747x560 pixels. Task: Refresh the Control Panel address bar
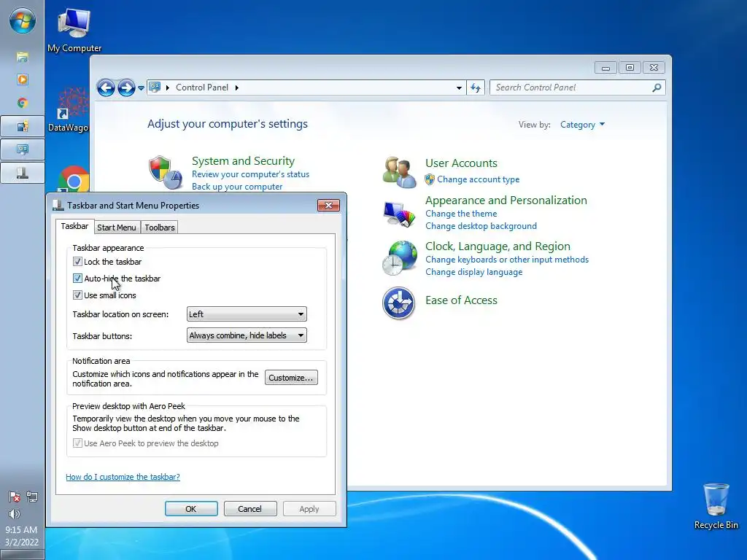tap(476, 87)
